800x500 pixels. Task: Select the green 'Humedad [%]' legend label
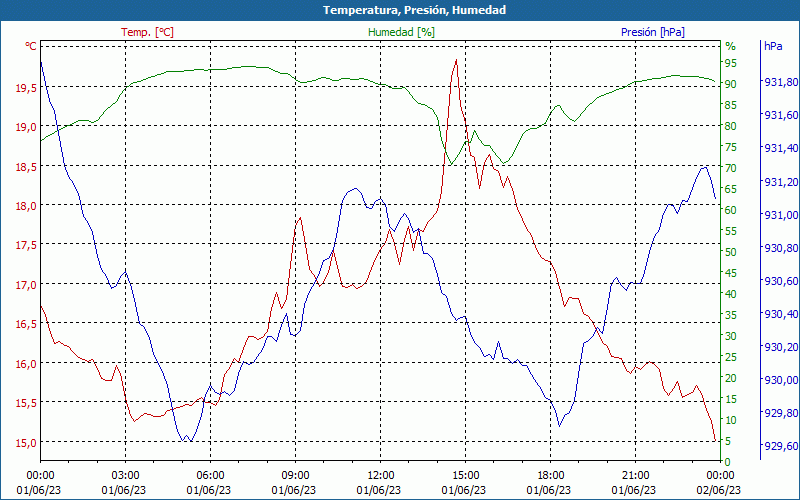point(402,32)
